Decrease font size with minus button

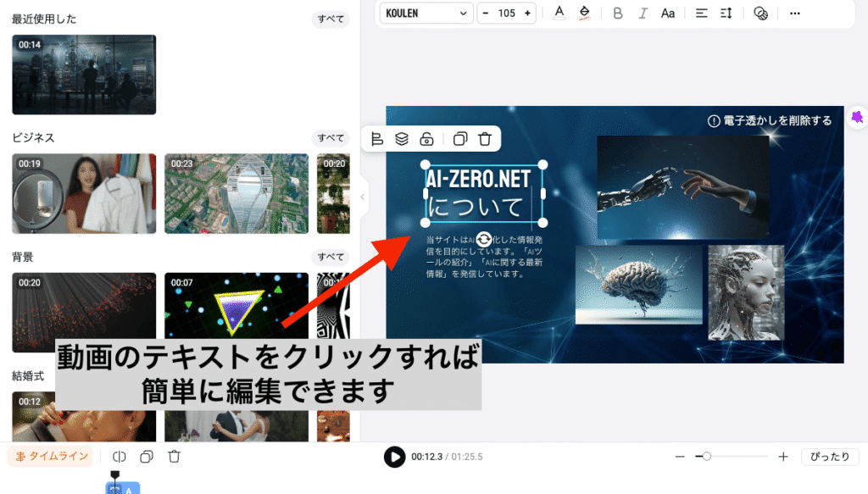click(x=486, y=14)
